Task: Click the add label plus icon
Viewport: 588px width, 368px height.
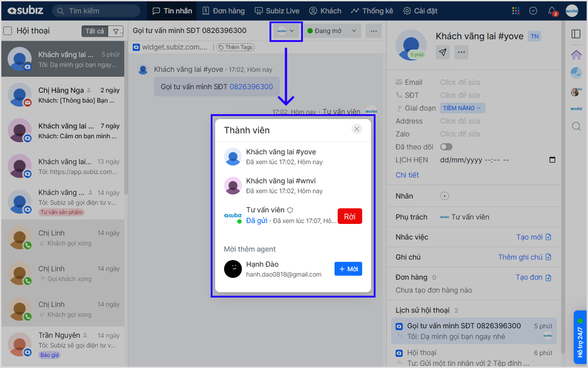Action: 445,196
